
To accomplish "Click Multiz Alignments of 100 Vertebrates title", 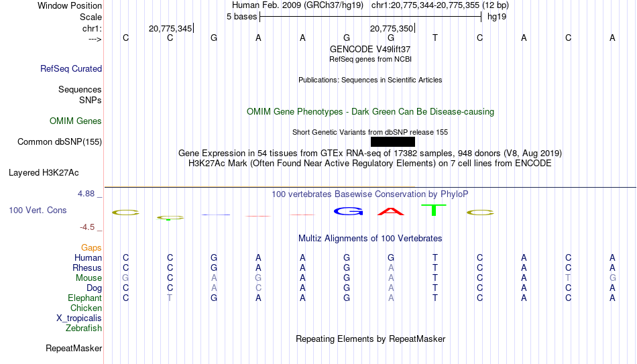I will [370, 239].
